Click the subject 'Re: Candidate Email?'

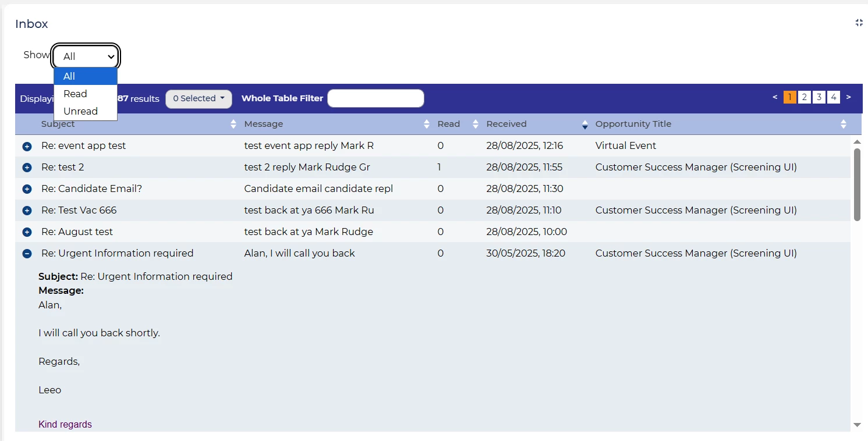[92, 189]
